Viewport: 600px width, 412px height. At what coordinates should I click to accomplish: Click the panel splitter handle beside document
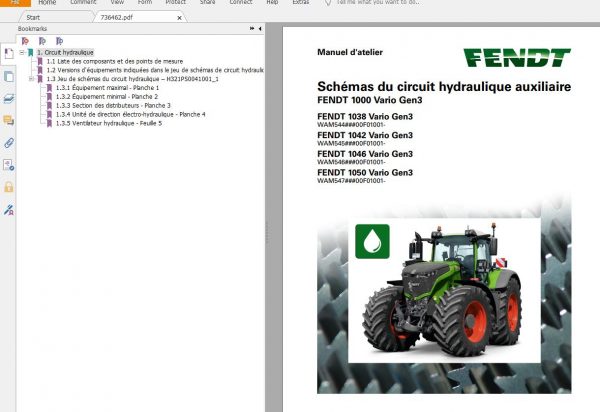[266, 231]
